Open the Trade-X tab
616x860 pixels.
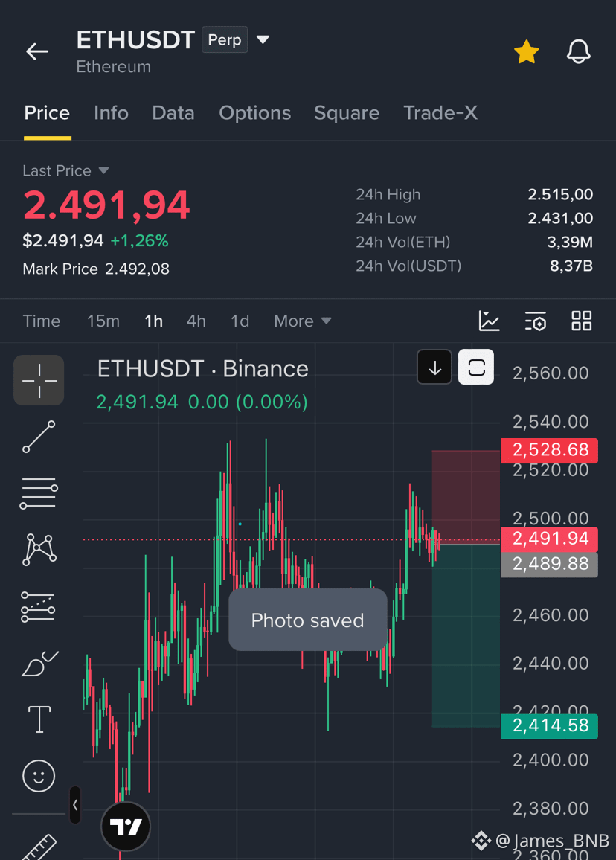[440, 113]
